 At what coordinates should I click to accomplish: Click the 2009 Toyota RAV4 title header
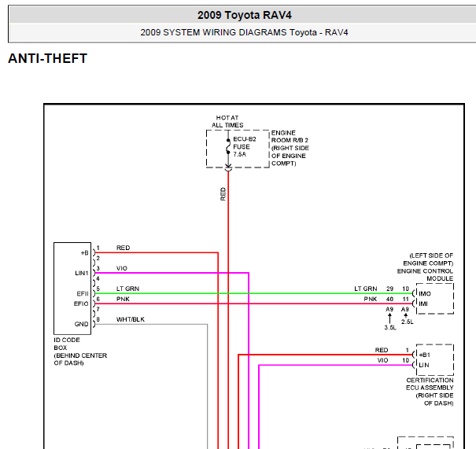point(245,15)
